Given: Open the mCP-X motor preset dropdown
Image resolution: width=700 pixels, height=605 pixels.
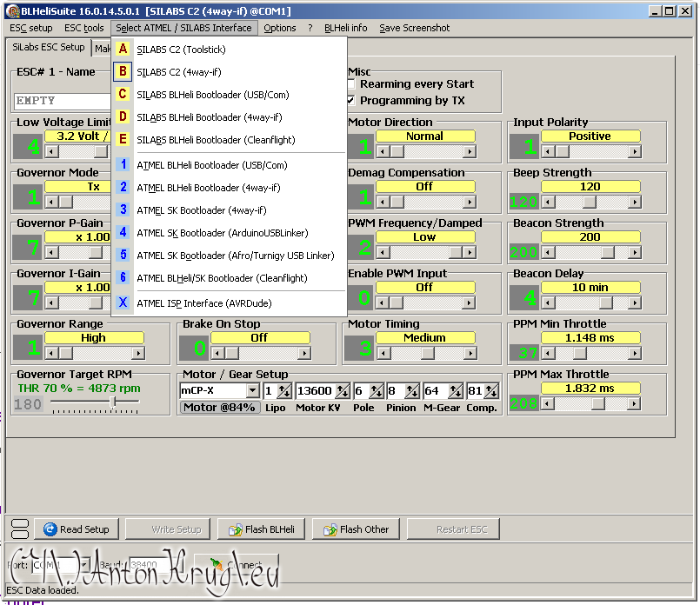Looking at the screenshot, I should [253, 391].
